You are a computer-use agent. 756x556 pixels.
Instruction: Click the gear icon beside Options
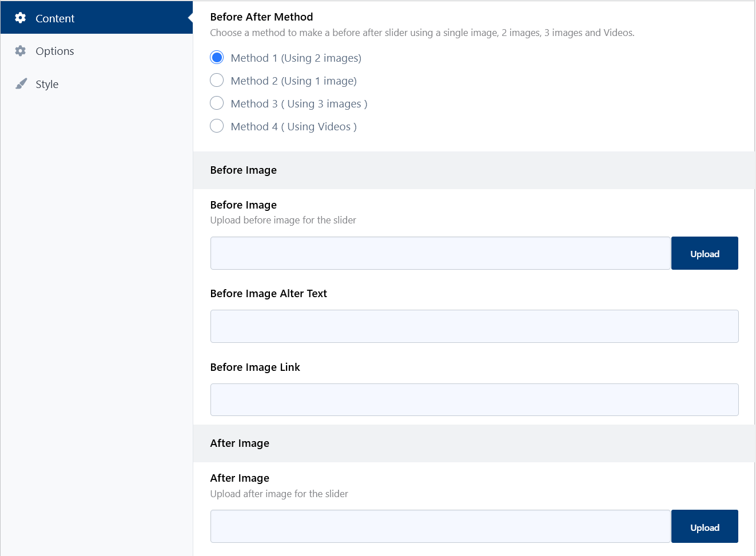21,51
